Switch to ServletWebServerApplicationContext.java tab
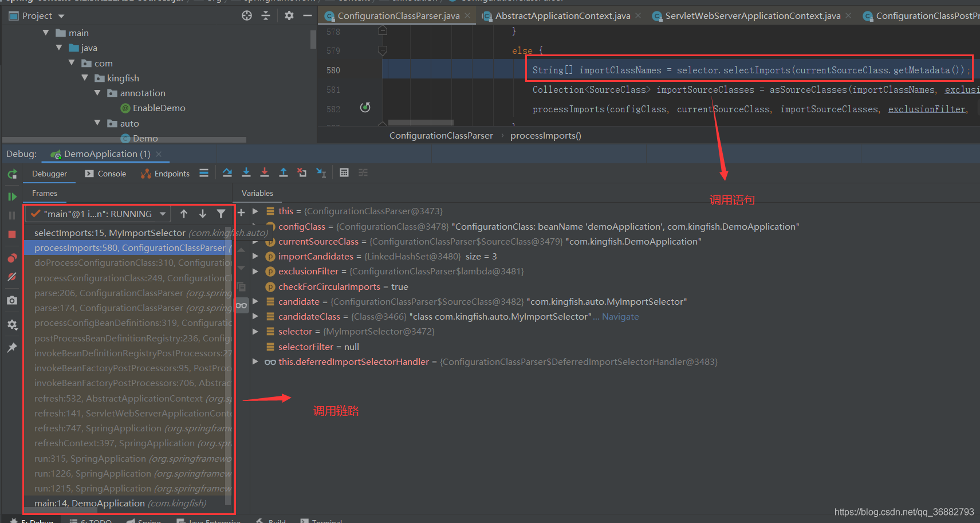 [x=753, y=16]
